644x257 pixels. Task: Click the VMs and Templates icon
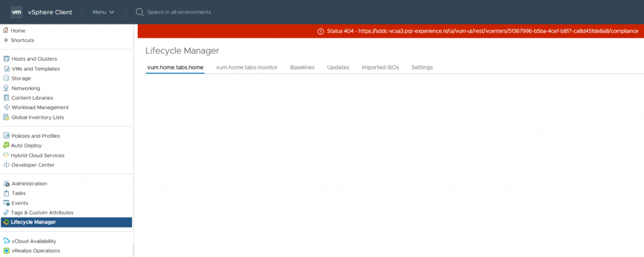click(x=6, y=69)
